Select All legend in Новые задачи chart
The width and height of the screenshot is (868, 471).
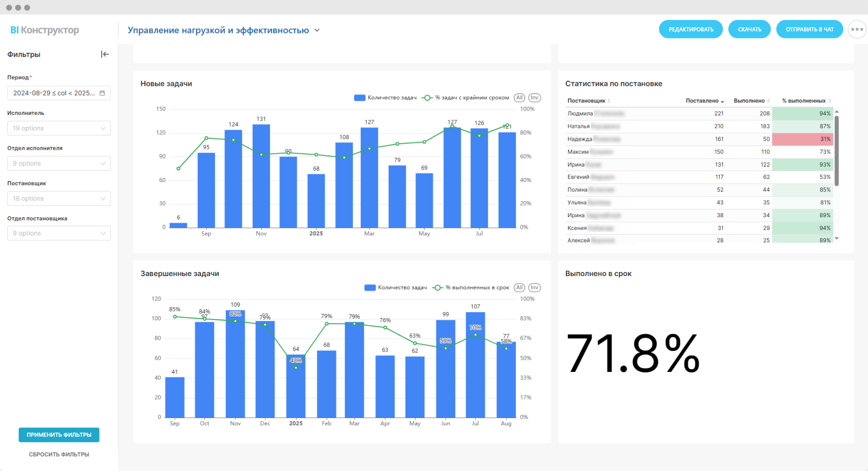(x=519, y=98)
